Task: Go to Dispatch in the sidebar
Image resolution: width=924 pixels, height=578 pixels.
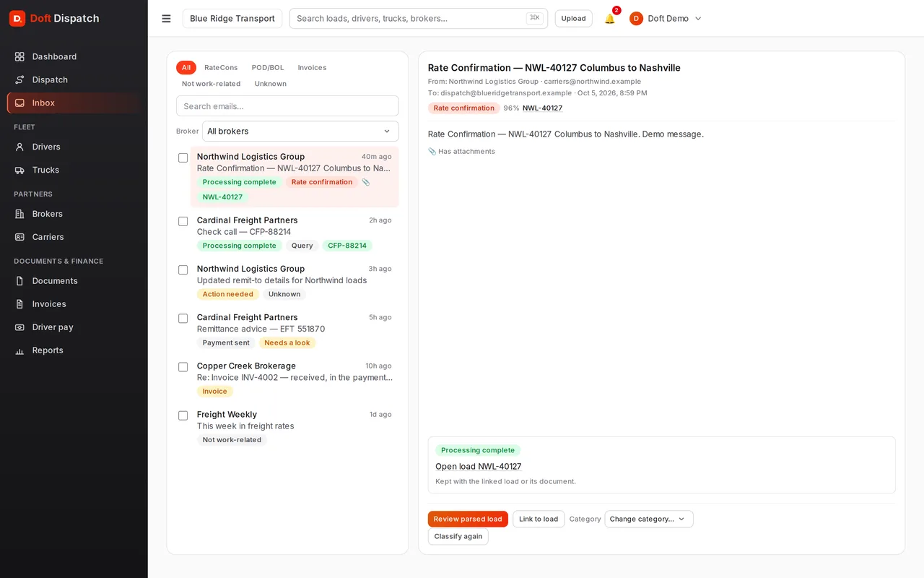Action: [x=74, y=79]
